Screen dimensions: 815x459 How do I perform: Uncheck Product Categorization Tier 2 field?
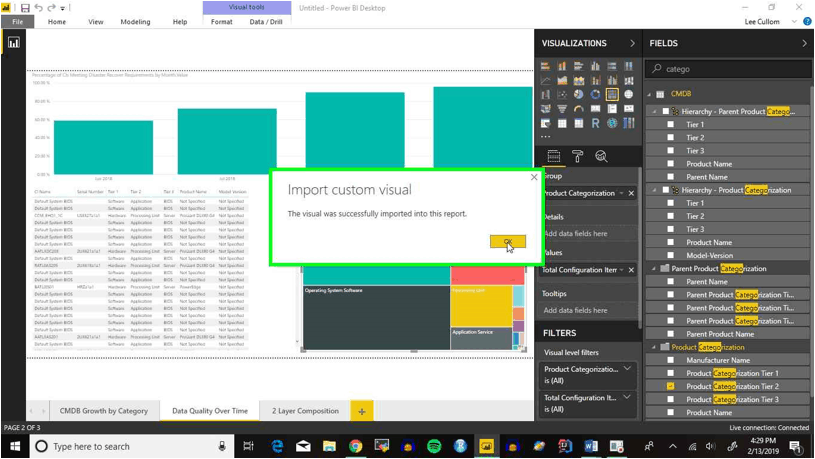coord(671,386)
